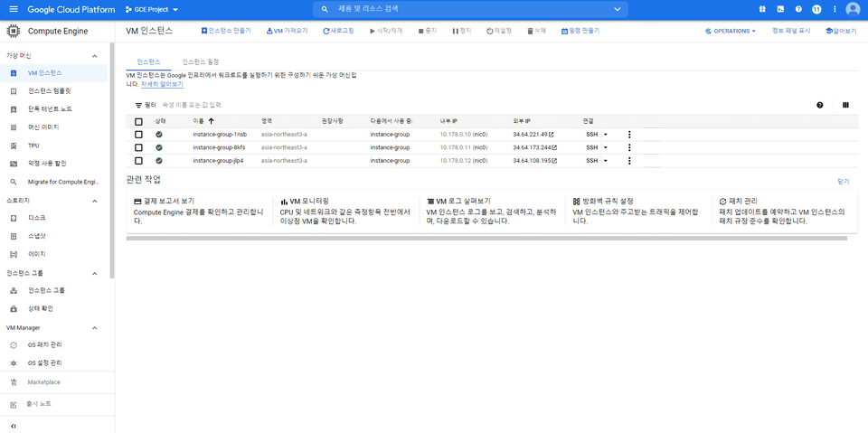The height and width of the screenshot is (433, 868).
Task: Collapse the 가상 머신 sidebar section
Action: point(95,56)
